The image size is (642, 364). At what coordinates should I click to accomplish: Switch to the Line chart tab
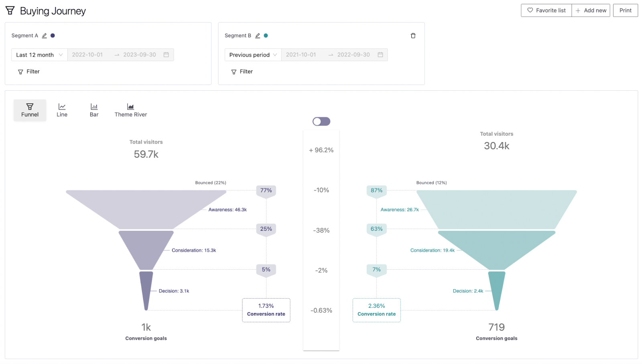(x=62, y=110)
